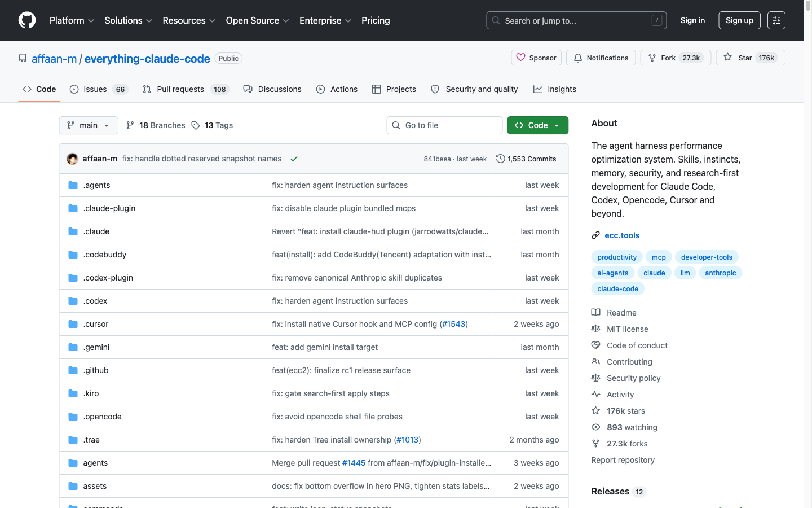Viewport: 812px width, 508px height.
Task: Switch to the Actions tab
Action: [337, 89]
